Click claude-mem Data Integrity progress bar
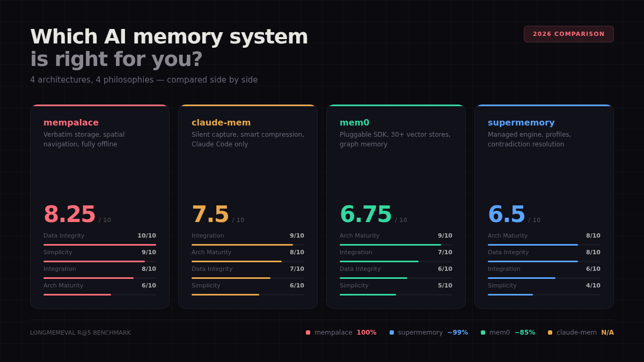644x362 pixels. click(248, 278)
